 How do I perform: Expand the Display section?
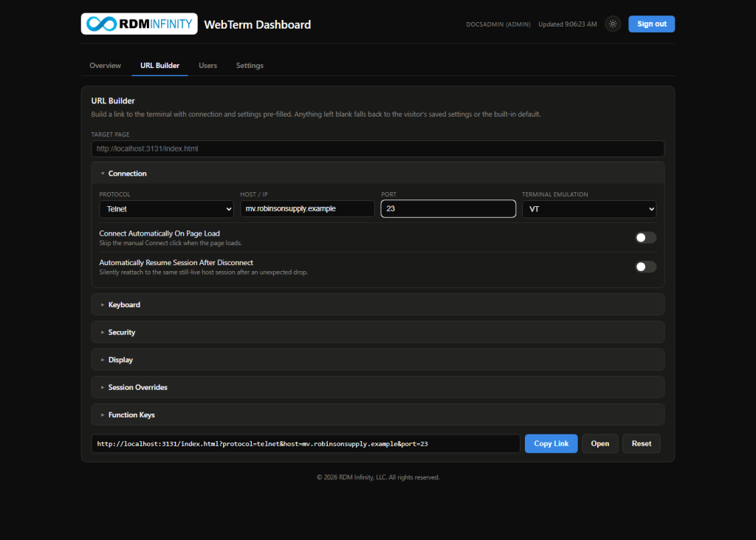coord(377,360)
